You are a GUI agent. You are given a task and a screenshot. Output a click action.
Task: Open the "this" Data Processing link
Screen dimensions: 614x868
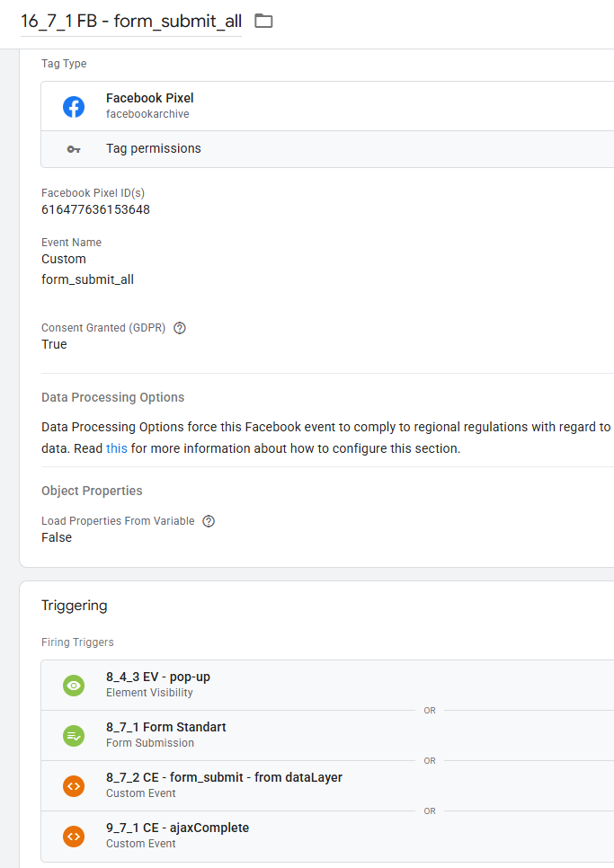(117, 448)
